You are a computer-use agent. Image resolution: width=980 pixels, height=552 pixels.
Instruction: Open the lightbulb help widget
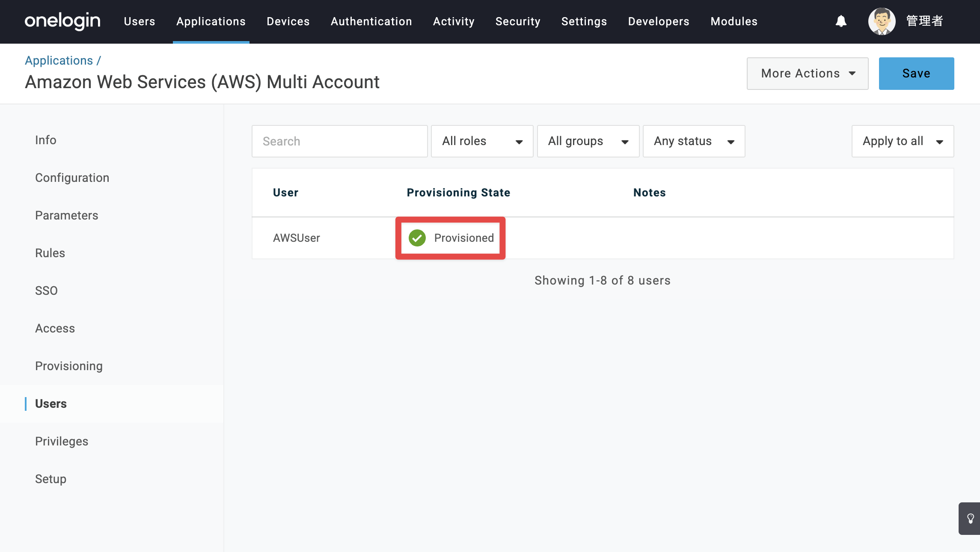pyautogui.click(x=970, y=519)
